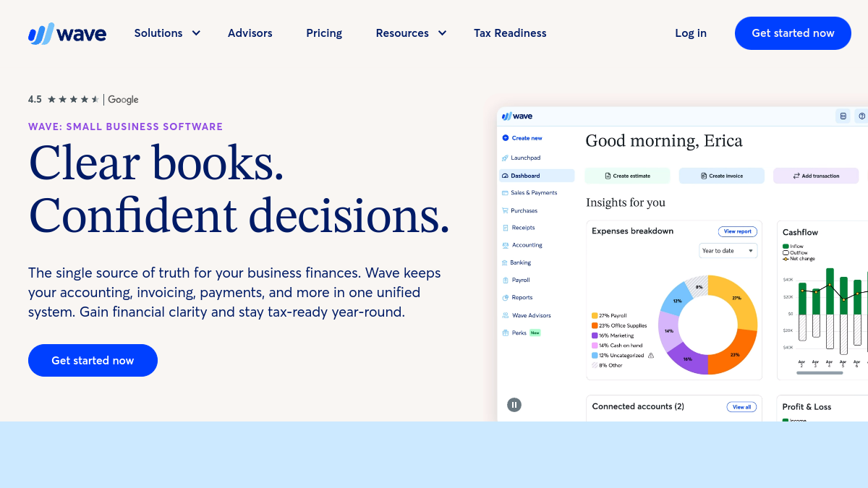Click the "Net change" legend label
The width and height of the screenshot is (868, 488).
(x=802, y=258)
